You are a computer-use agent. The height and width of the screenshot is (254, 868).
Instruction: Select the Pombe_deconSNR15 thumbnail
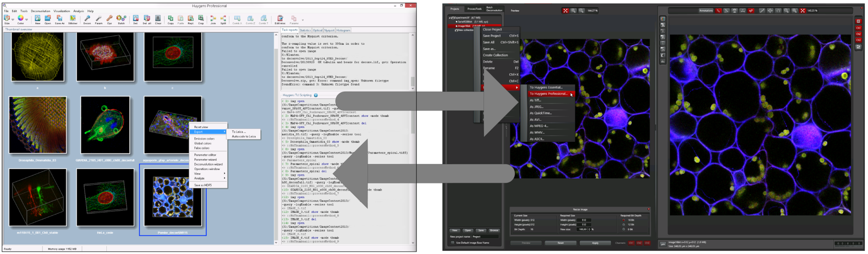pos(173,197)
